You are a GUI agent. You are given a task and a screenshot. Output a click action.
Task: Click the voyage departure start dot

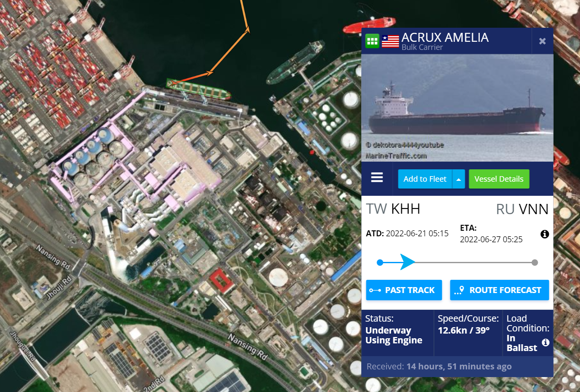point(380,262)
